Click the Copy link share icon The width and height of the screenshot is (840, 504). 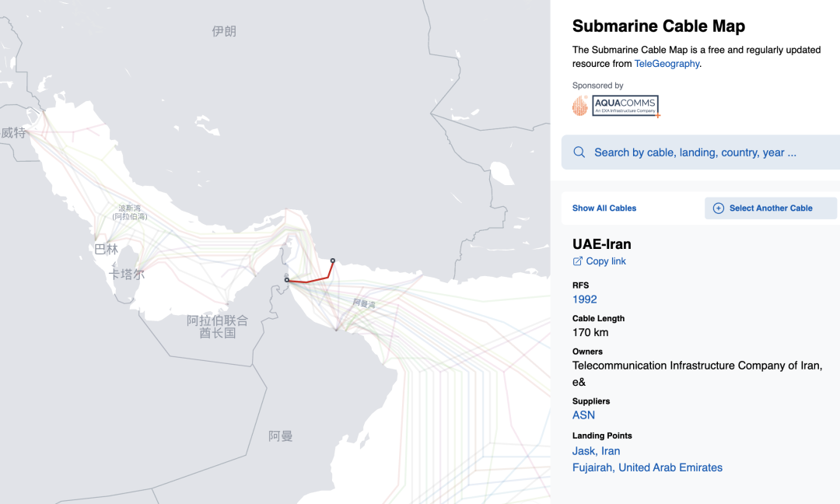point(579,261)
